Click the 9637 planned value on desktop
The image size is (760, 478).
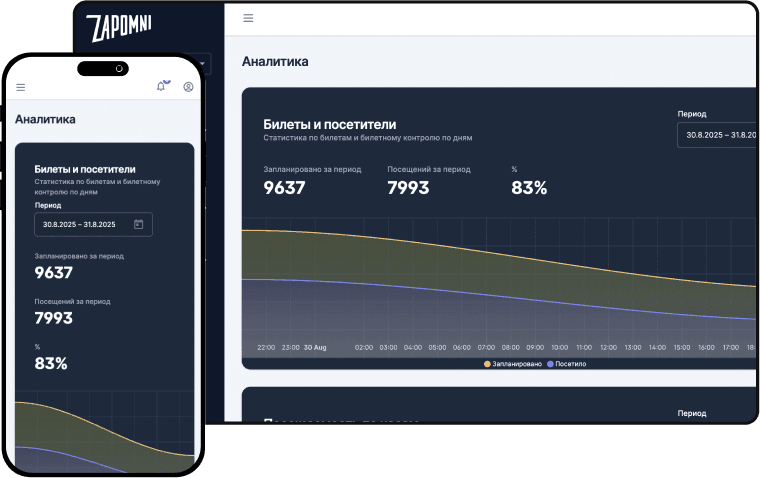[284, 187]
